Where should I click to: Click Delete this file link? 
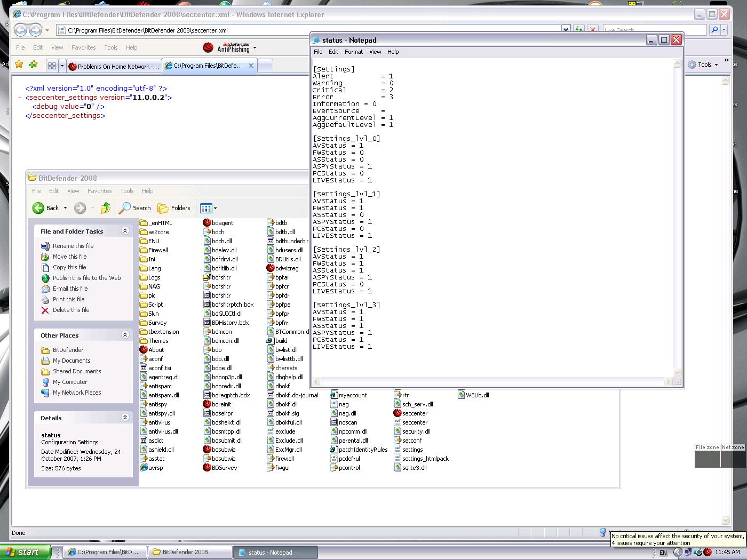pos(71,310)
